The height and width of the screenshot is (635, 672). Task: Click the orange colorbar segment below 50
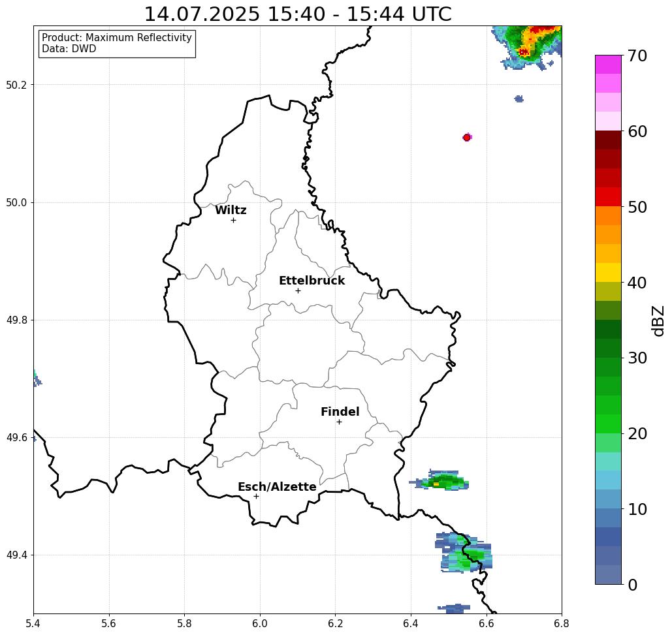click(608, 216)
